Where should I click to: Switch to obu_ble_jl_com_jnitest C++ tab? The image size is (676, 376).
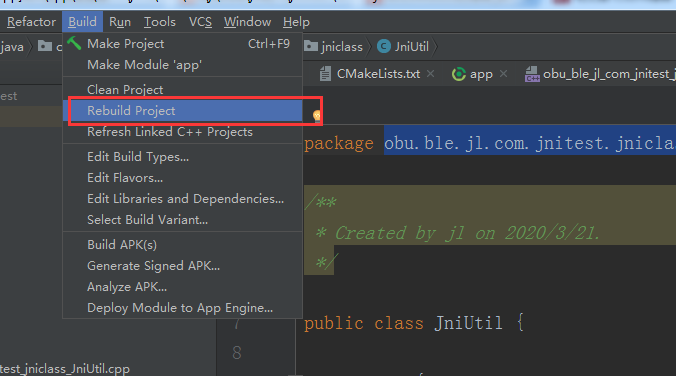click(609, 74)
